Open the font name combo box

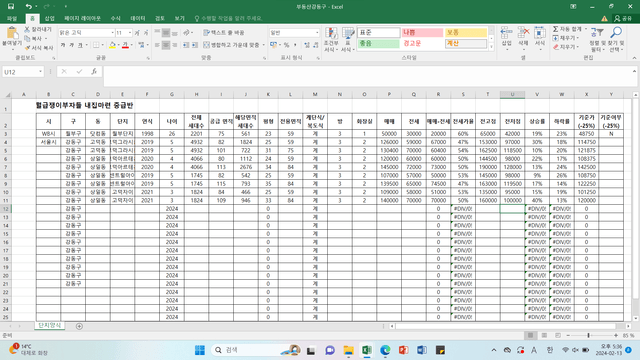[87, 33]
